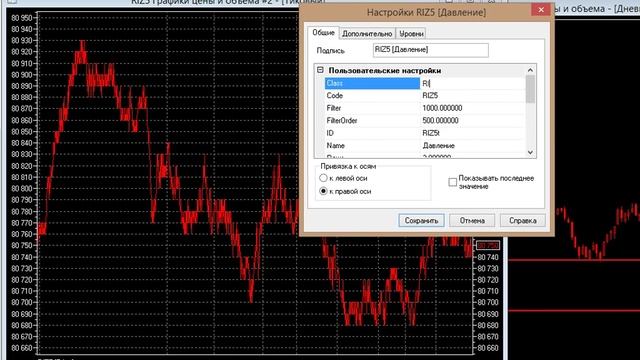
Task: Open the Дополнительно tab
Action: coord(367,34)
